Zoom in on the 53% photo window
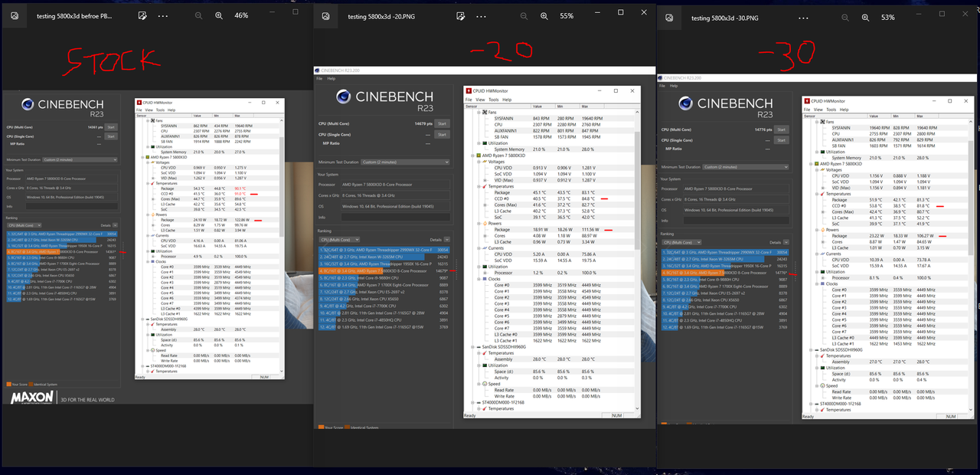This screenshot has width=980, height=475. 864,17
